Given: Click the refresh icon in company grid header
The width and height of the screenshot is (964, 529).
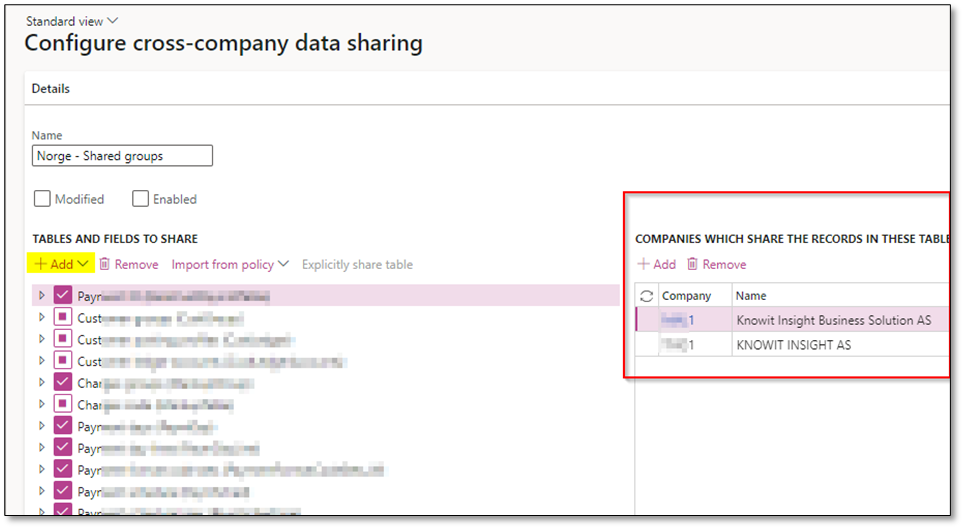Looking at the screenshot, I should 646,296.
